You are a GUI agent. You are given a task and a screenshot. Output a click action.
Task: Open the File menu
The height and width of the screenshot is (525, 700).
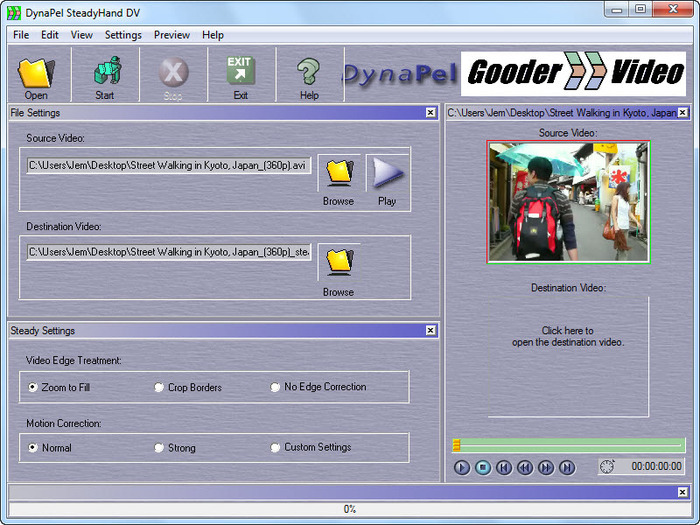pos(21,35)
